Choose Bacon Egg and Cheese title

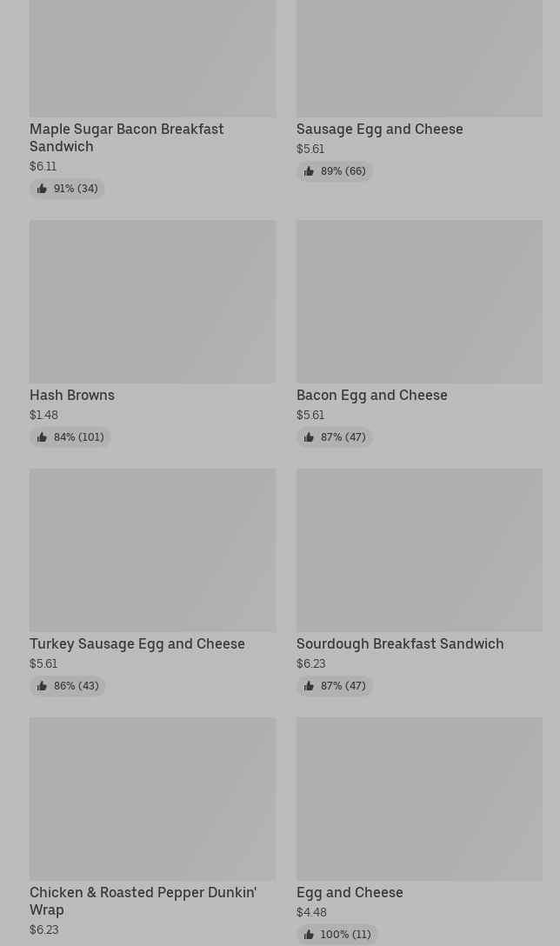(x=371, y=395)
